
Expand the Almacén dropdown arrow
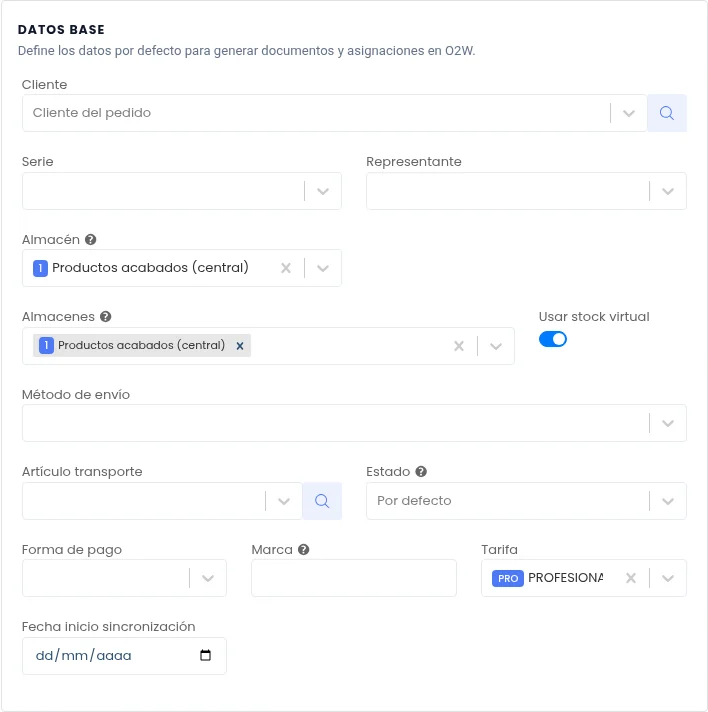pyautogui.click(x=323, y=268)
